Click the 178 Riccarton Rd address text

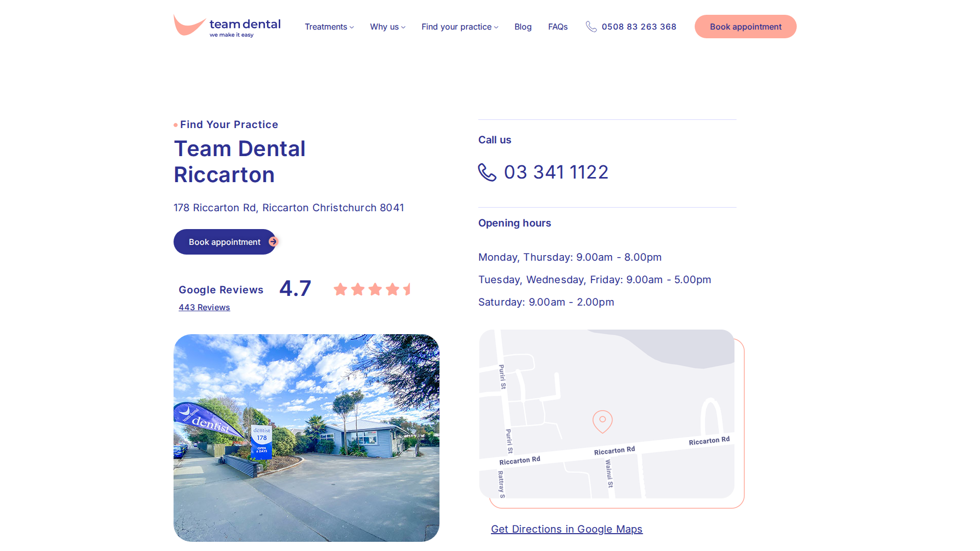289,208
